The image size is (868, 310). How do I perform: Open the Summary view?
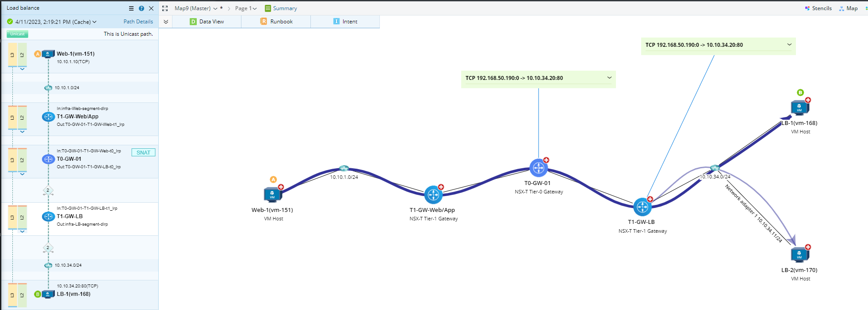[x=281, y=8]
